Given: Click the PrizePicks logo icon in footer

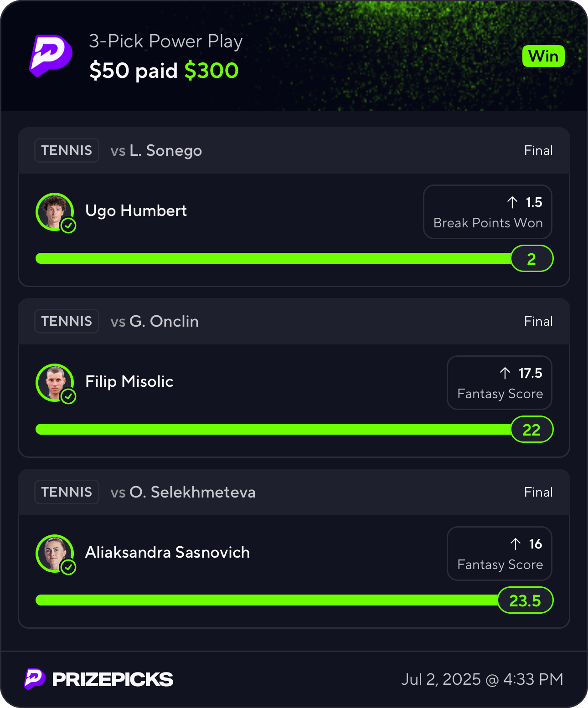Looking at the screenshot, I should tap(34, 679).
